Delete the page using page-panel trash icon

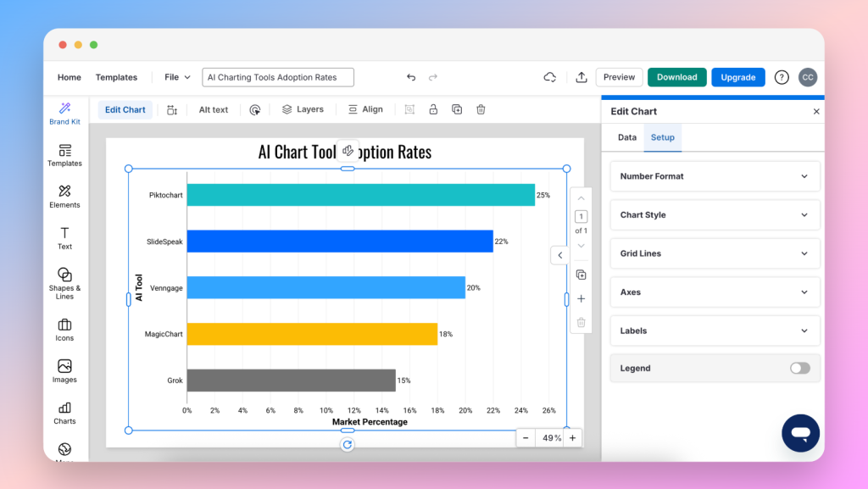pyautogui.click(x=581, y=323)
